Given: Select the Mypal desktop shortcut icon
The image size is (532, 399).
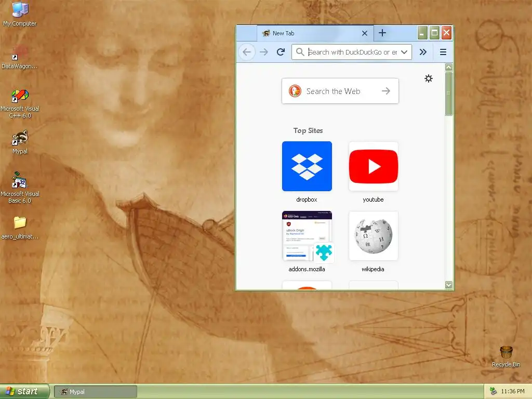Looking at the screenshot, I should click(x=20, y=142).
